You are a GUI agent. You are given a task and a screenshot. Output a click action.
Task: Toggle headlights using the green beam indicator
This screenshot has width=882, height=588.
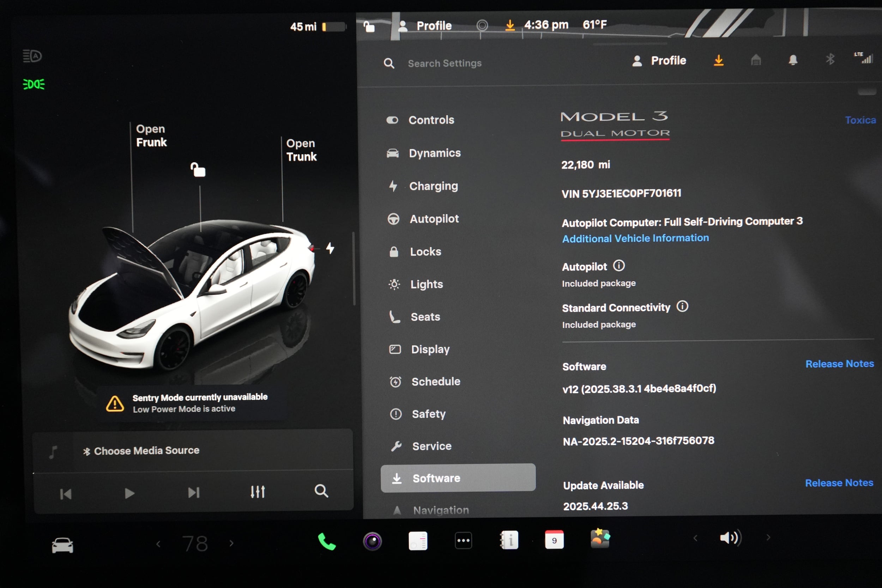click(34, 84)
